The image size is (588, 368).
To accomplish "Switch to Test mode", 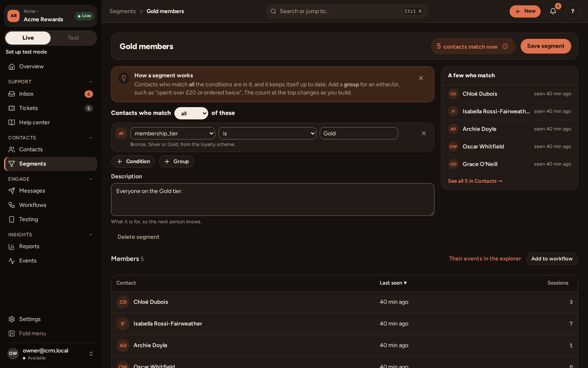I will pos(73,38).
